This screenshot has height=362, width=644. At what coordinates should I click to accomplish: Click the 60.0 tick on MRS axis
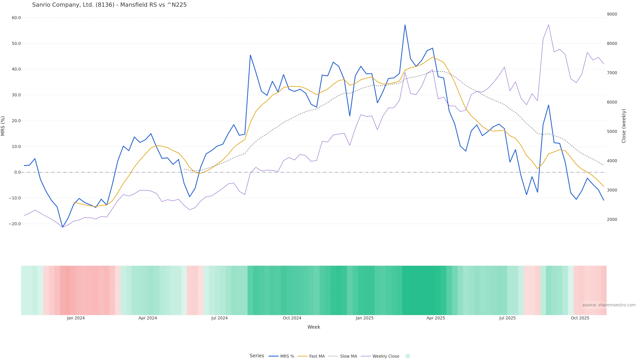pos(16,18)
